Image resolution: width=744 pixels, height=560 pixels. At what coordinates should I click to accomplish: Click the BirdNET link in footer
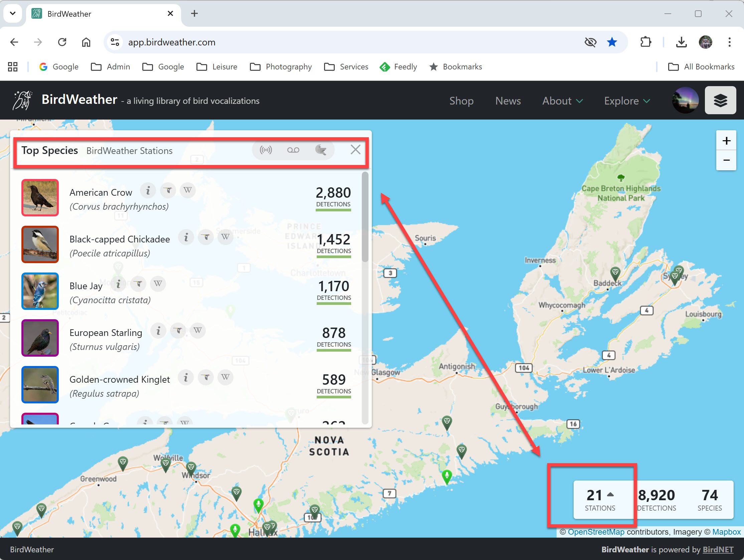pyautogui.click(x=718, y=549)
